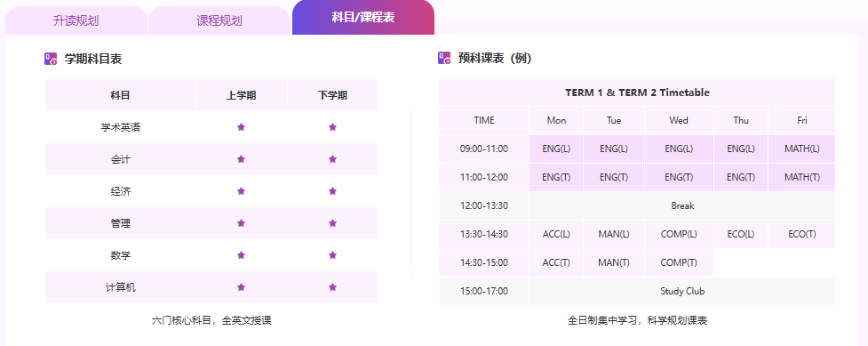Click the 11:00-12:00 time slot
Viewport: 868px width, 346px height.
(x=484, y=177)
